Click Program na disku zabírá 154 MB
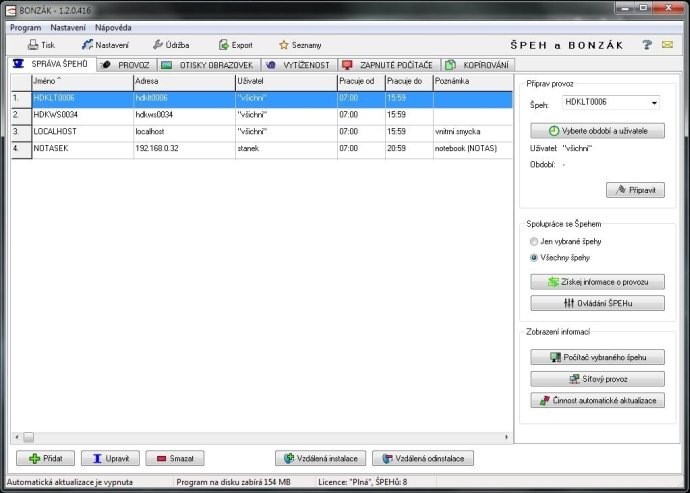This screenshot has height=493, width=690. (x=233, y=482)
